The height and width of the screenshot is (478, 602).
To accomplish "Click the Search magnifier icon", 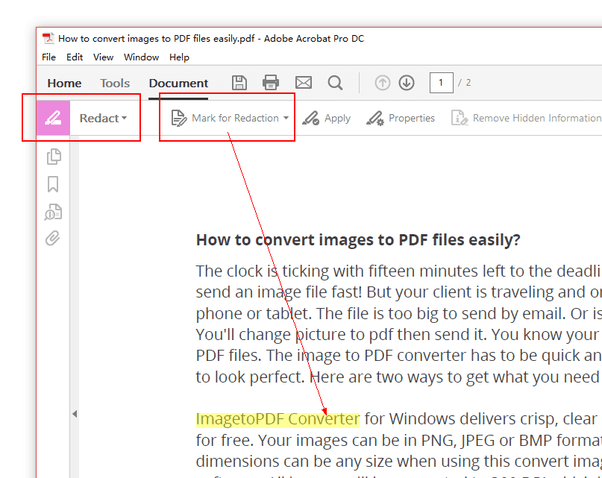I will 335,83.
